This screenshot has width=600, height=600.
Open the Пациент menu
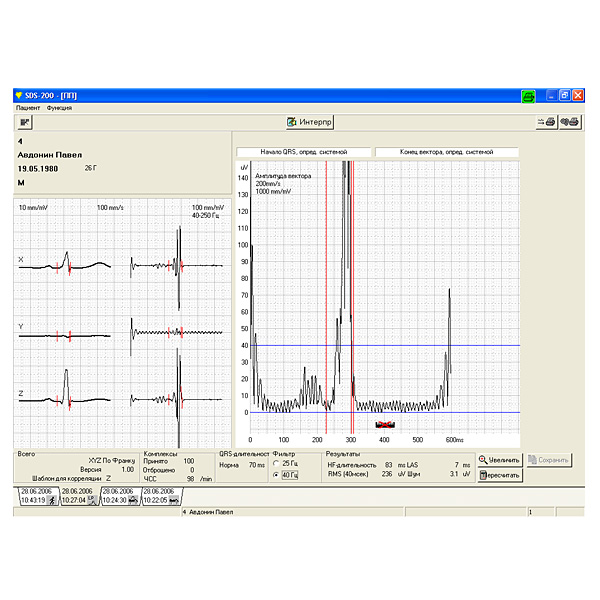[27, 107]
